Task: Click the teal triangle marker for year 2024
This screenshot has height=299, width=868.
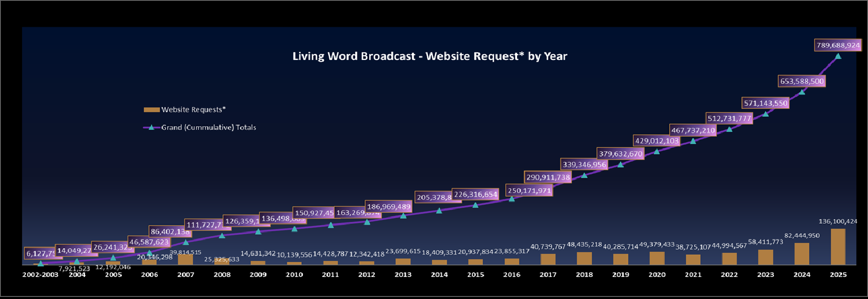Action: tap(801, 92)
